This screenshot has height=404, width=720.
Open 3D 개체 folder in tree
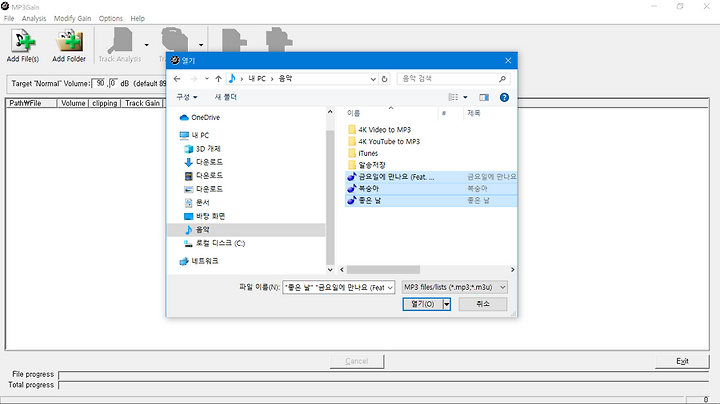202,149
